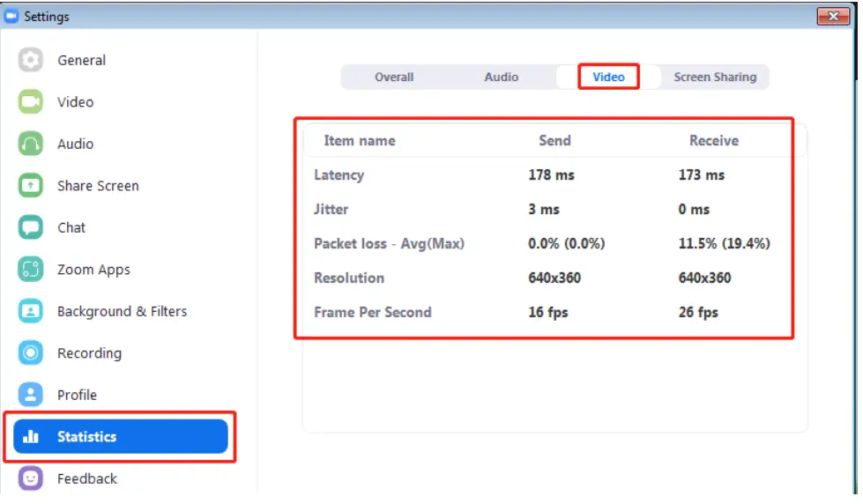Click the Zoom logo in title bar

(11, 16)
